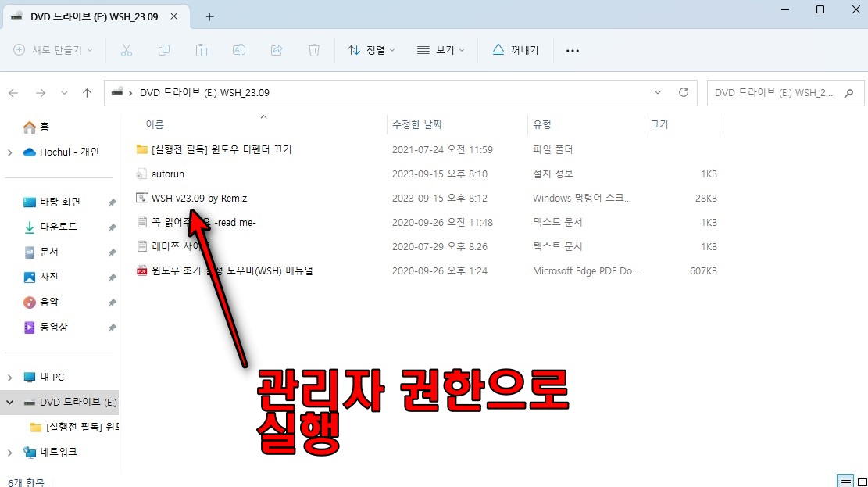The image size is (868, 487).
Task: Click the pin icon next to 동영상
Action: [112, 328]
